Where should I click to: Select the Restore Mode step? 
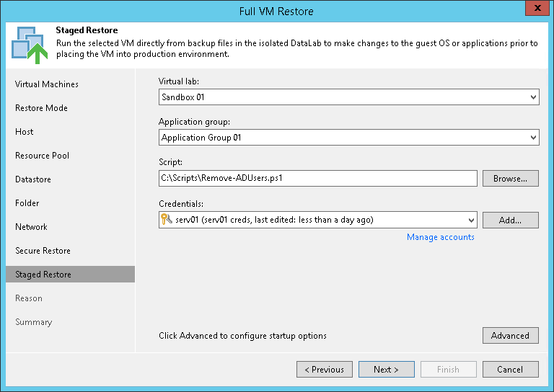coord(41,108)
